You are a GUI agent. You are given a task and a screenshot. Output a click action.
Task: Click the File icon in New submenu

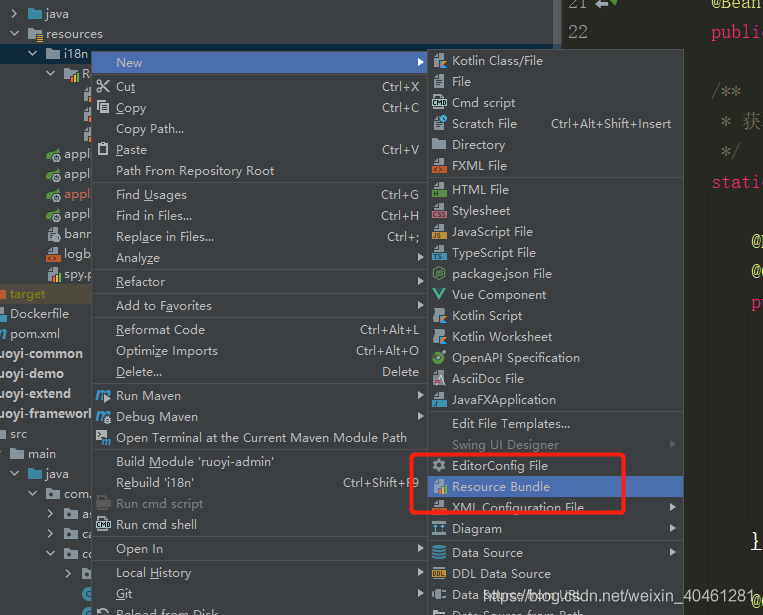click(439, 82)
